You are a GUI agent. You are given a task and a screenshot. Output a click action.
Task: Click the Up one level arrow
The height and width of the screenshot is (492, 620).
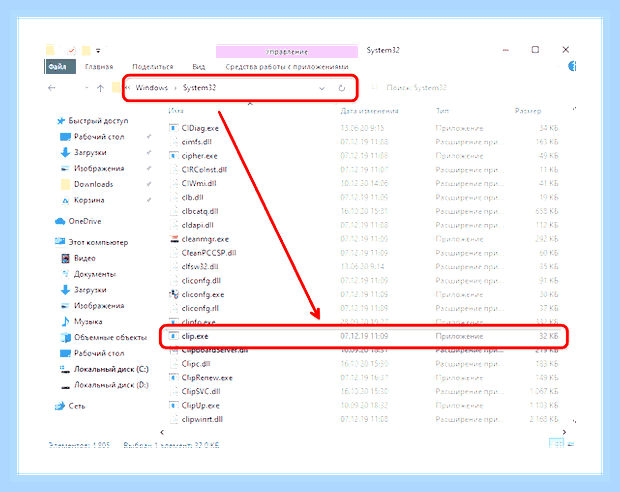click(x=100, y=88)
